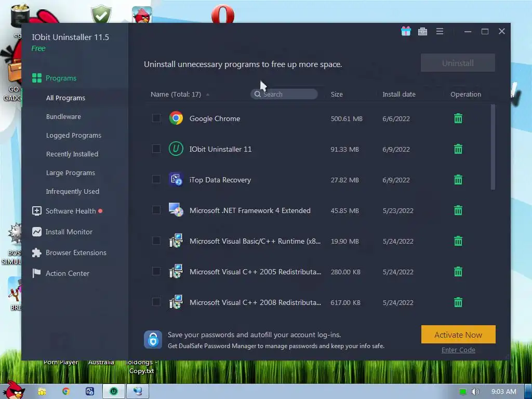View Logged Programs
Image resolution: width=532 pixels, height=399 pixels.
tap(74, 135)
